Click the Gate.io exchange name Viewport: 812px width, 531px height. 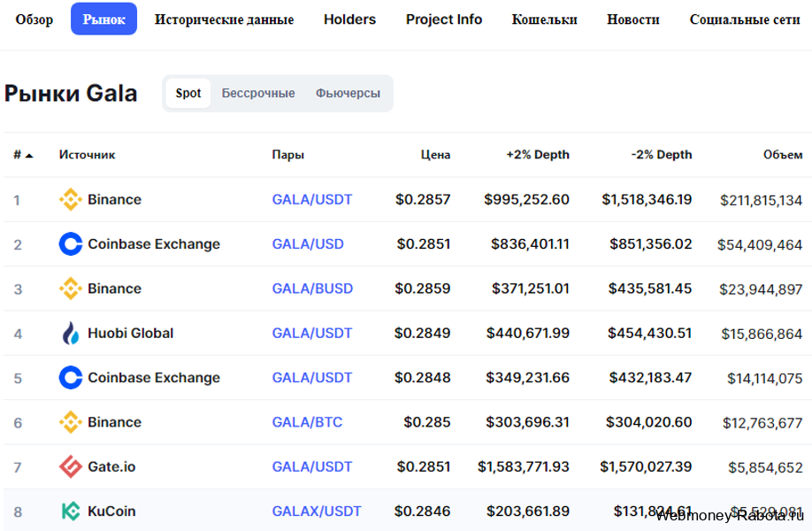(x=111, y=466)
